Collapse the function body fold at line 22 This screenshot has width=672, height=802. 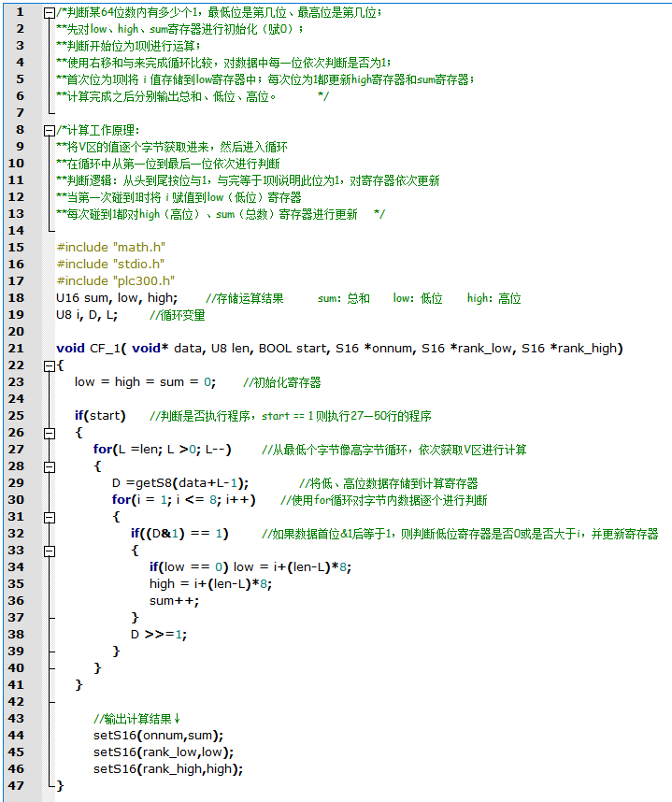[x=50, y=365]
